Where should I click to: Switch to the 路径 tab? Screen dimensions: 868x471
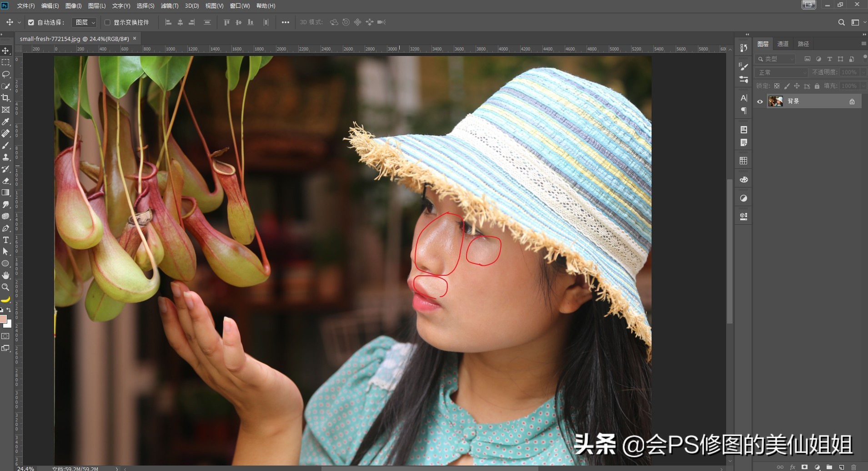point(803,44)
